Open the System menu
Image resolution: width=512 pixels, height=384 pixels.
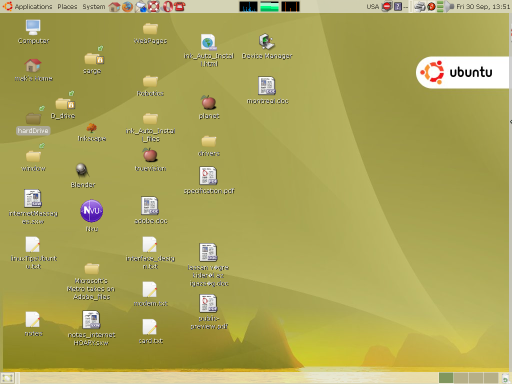(94, 6)
